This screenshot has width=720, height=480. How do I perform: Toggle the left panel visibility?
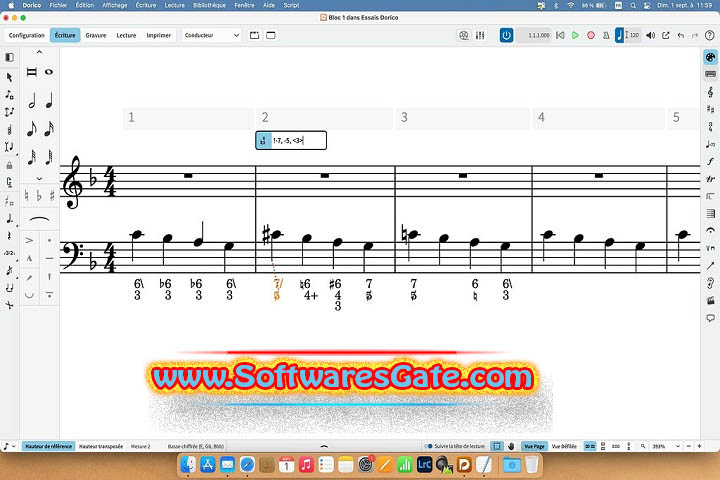pyautogui.click(x=9, y=57)
